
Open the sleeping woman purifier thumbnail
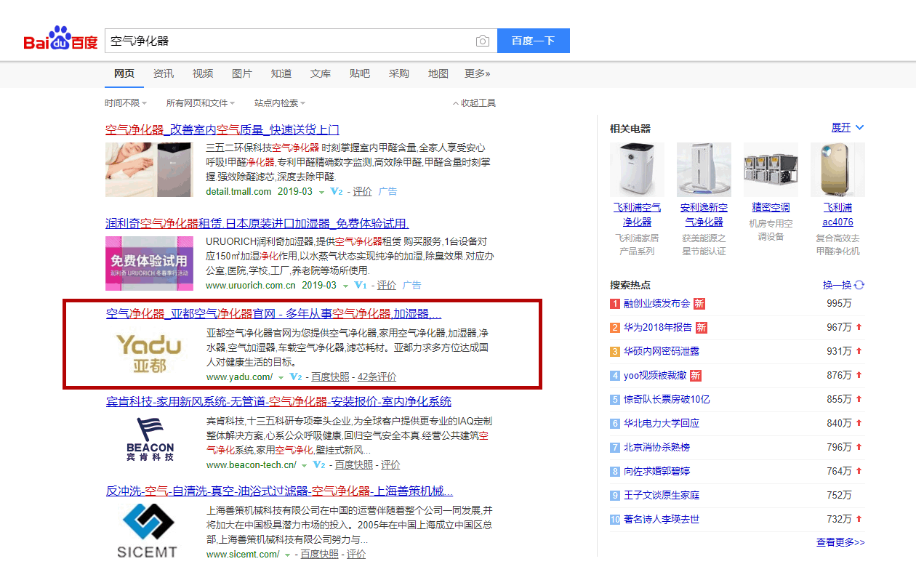pyautogui.click(x=150, y=169)
